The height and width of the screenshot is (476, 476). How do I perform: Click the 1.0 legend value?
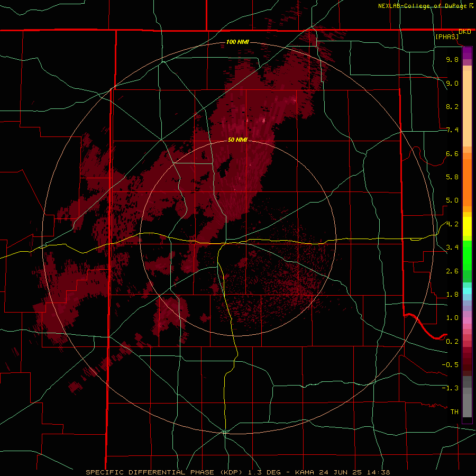pyautogui.click(x=452, y=318)
